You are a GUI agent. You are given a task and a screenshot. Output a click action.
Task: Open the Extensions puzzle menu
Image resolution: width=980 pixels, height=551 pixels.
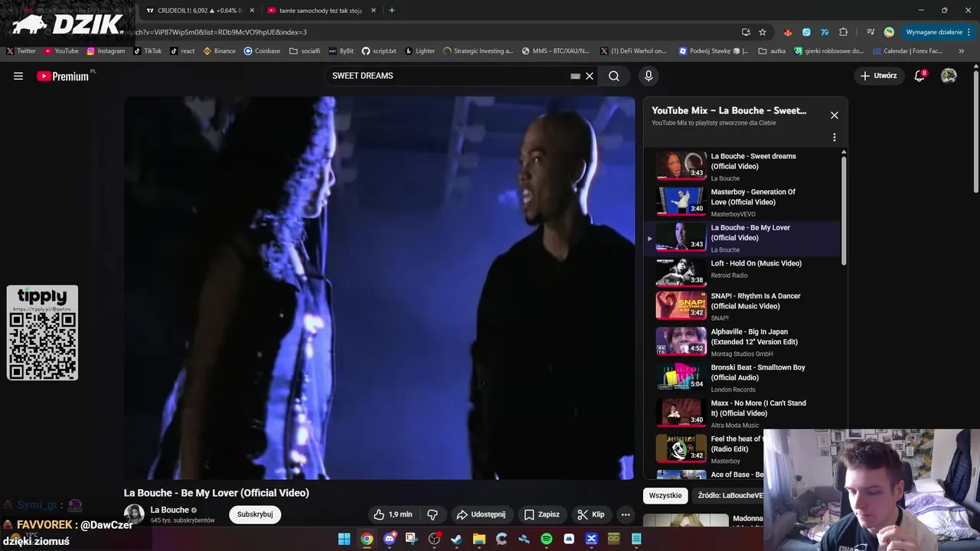point(844,32)
